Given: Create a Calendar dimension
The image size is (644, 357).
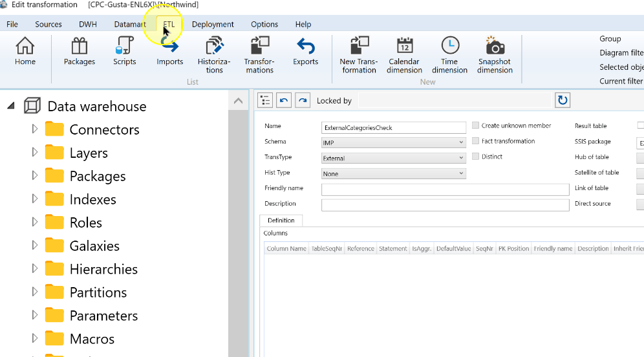Looking at the screenshot, I should point(405,55).
